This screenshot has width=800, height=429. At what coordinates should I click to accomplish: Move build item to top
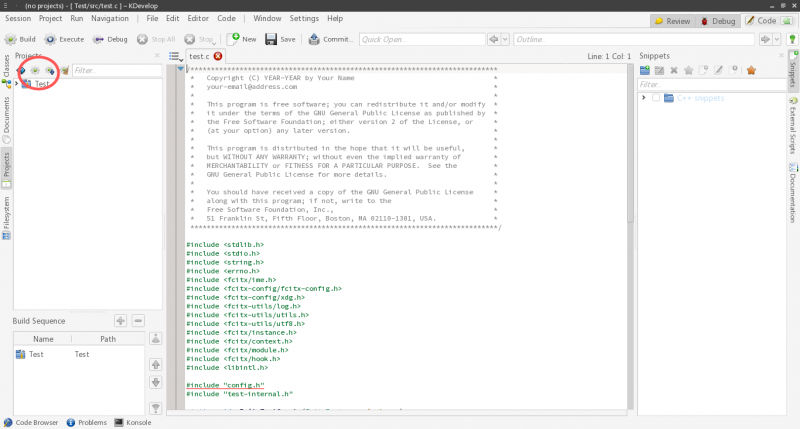pyautogui.click(x=156, y=339)
